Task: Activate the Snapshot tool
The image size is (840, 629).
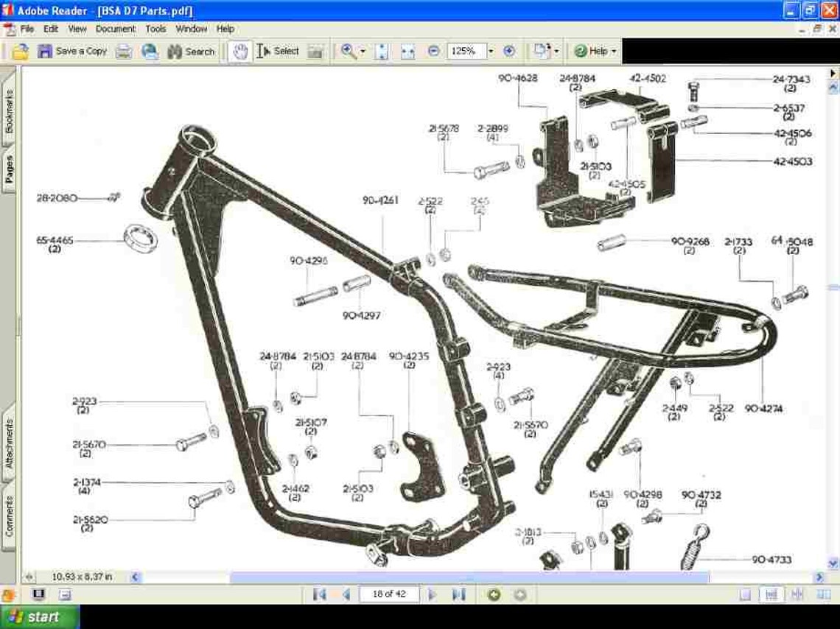Action: [x=315, y=51]
